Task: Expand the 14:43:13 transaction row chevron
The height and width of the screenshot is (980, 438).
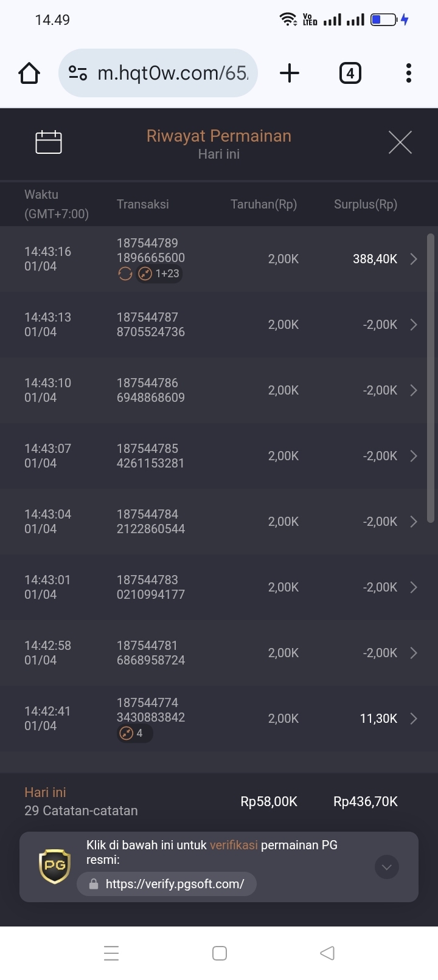Action: (x=414, y=325)
